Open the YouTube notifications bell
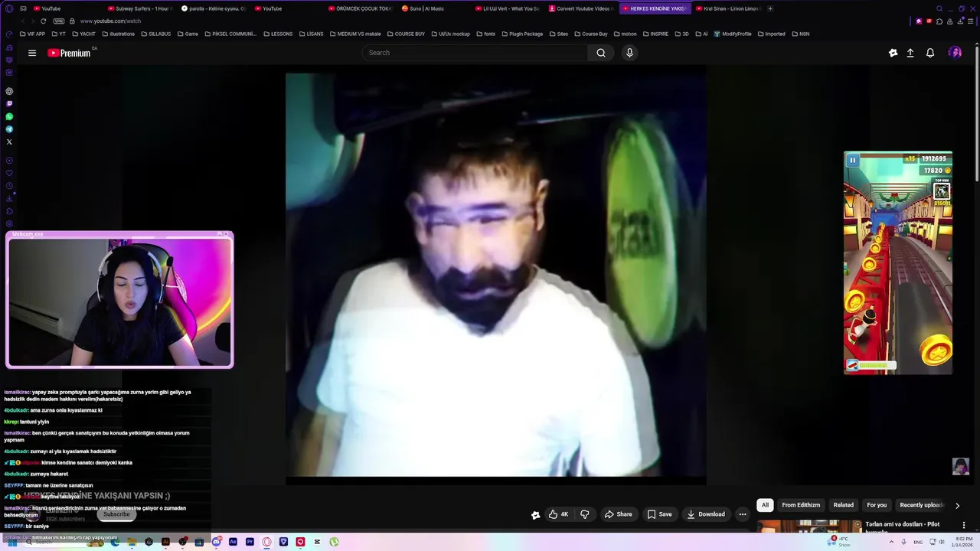The height and width of the screenshot is (551, 980). click(930, 53)
